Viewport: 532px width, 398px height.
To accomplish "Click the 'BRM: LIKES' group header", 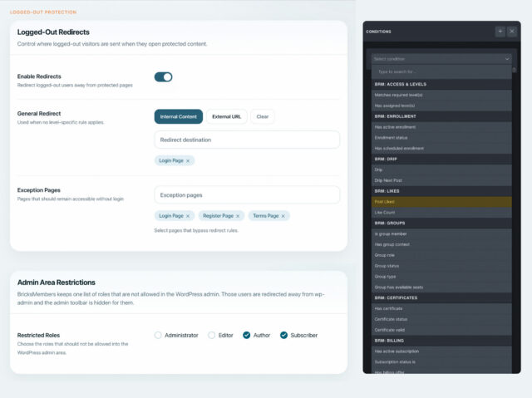I will coord(441,191).
